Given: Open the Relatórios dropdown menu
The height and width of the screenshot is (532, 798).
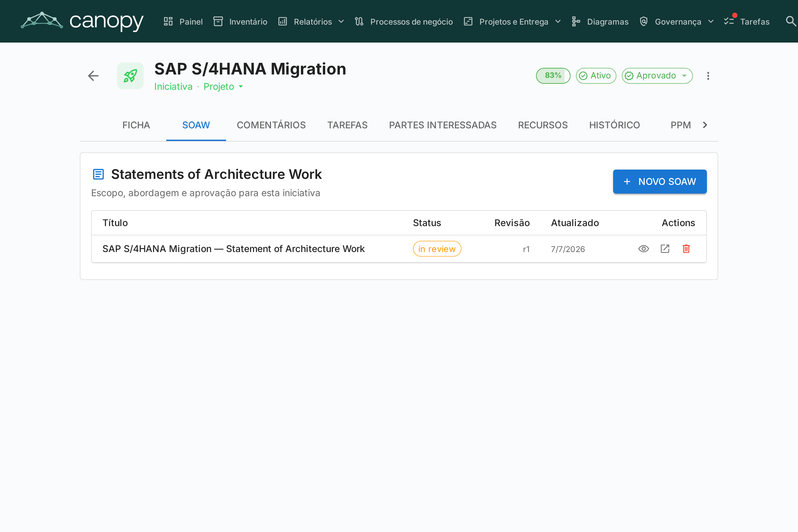Looking at the screenshot, I should 311,21.
